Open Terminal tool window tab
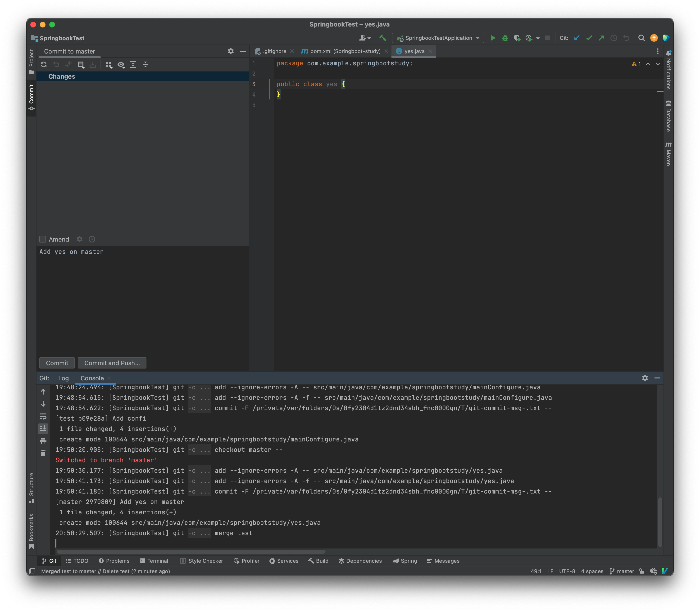 coord(154,561)
